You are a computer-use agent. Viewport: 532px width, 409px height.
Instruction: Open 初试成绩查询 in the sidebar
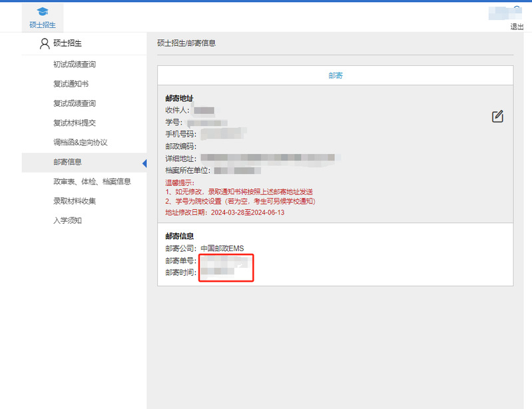coord(75,65)
